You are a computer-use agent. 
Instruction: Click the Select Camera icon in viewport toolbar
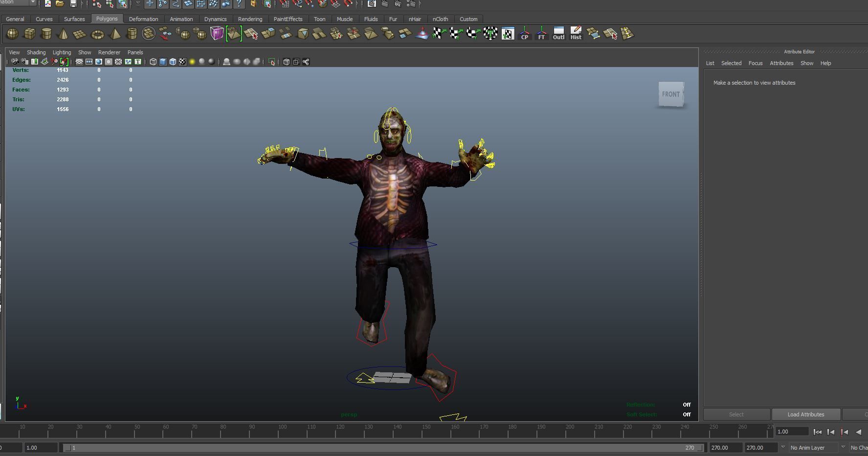[x=15, y=62]
